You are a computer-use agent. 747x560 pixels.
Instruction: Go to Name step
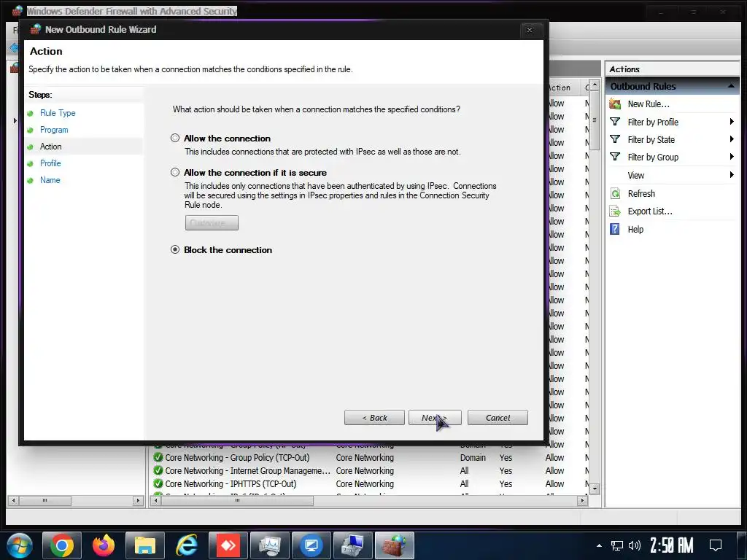(50, 180)
